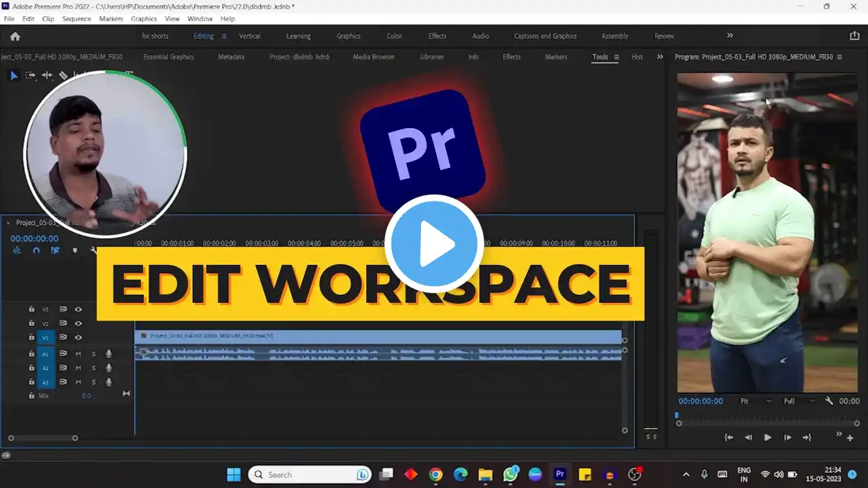Open the Essential Graphics panel tab
This screenshot has width=868, height=488.
(168, 57)
